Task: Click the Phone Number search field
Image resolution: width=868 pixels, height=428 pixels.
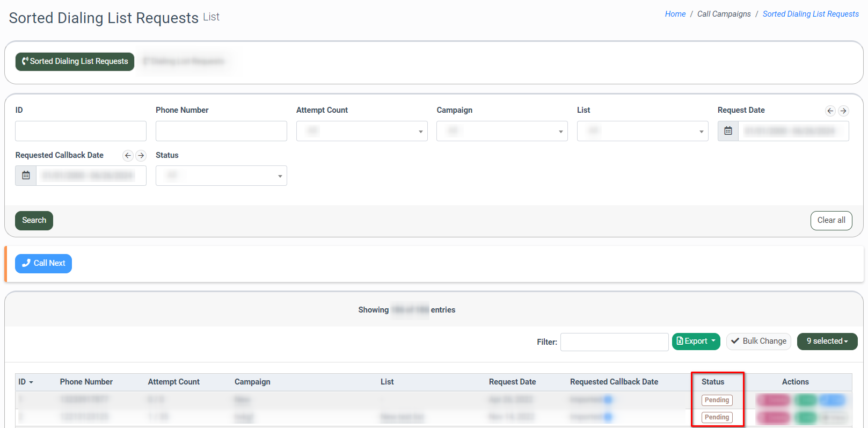Action: (221, 131)
